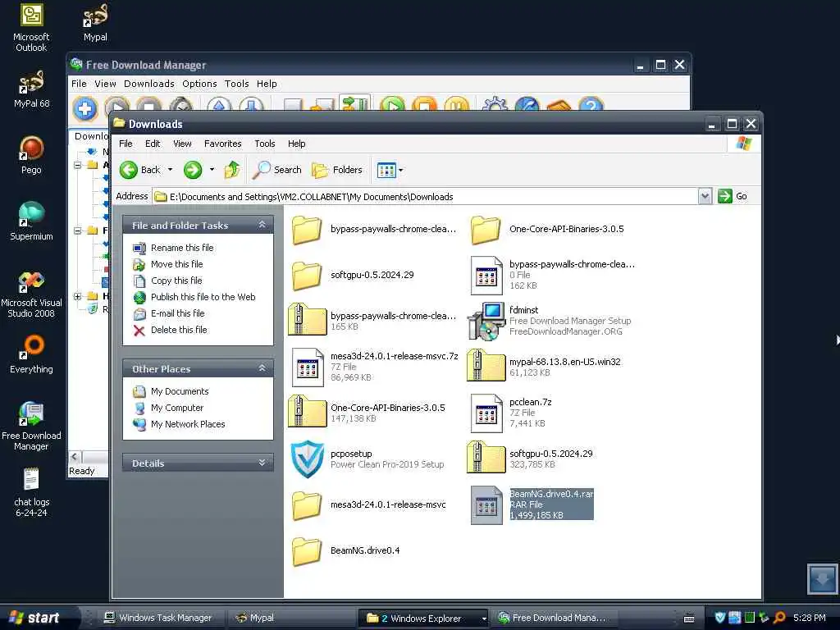Open chat logs 6-24-24 desktop file
The width and height of the screenshot is (840, 630).
click(x=31, y=492)
